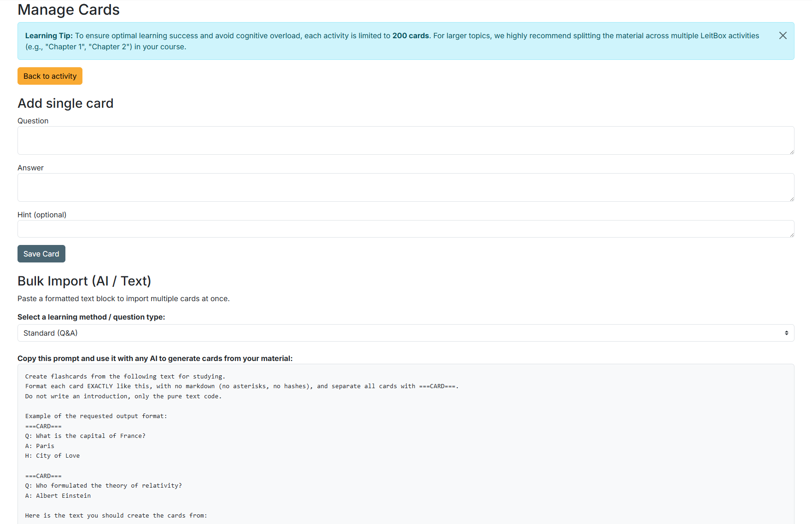Click 'Do not write an introduction' line
This screenshot has height=524, width=812.
123,396
